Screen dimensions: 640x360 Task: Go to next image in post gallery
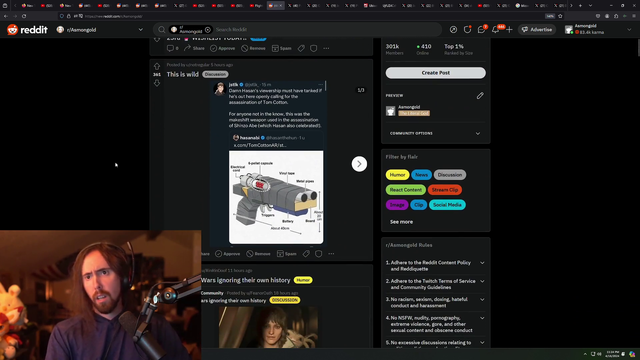(359, 164)
